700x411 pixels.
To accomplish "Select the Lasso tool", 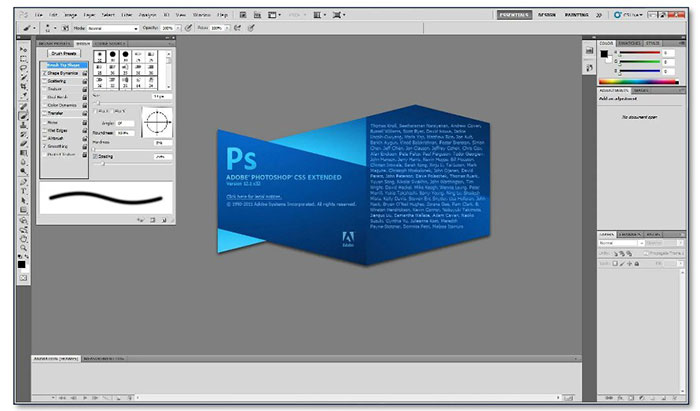I will tap(23, 68).
